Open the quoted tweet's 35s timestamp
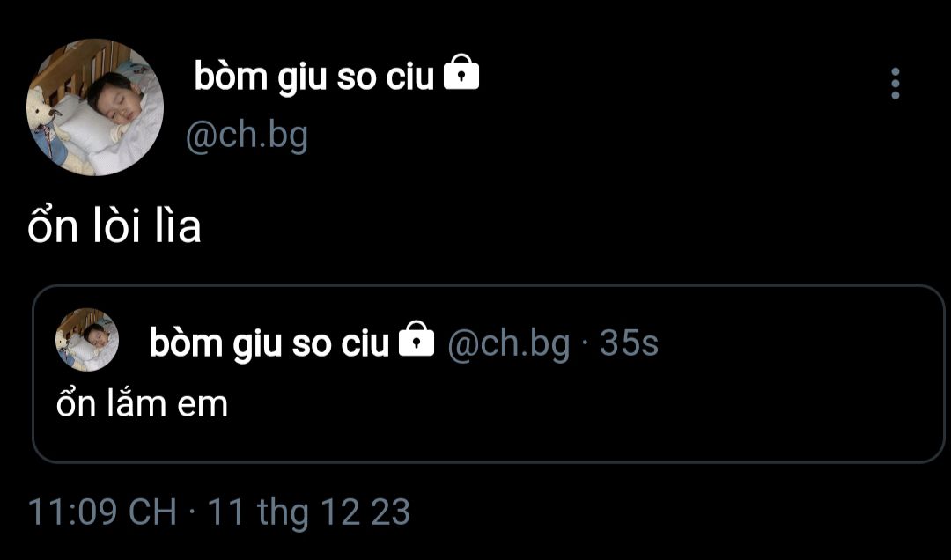951x560 pixels. (x=629, y=343)
